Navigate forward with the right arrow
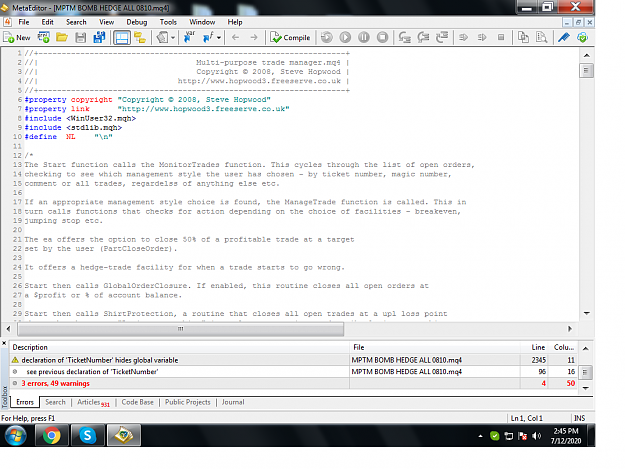This screenshot has height=469, width=625. coord(254,37)
